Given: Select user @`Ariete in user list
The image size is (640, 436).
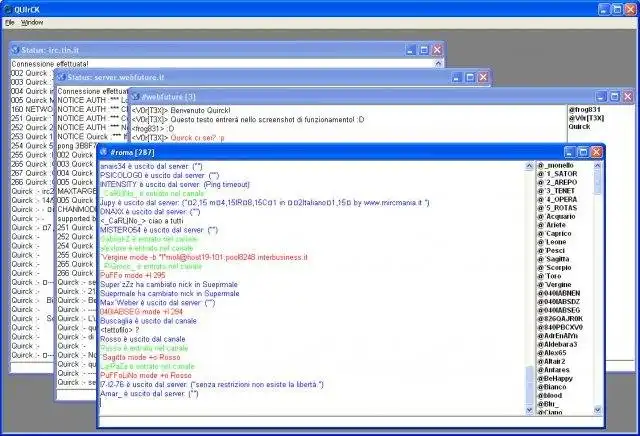Looking at the screenshot, I should coord(551,225).
